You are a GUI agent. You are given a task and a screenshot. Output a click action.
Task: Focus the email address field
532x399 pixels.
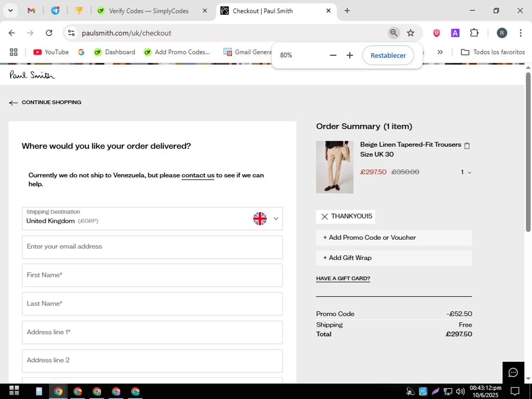(x=152, y=247)
